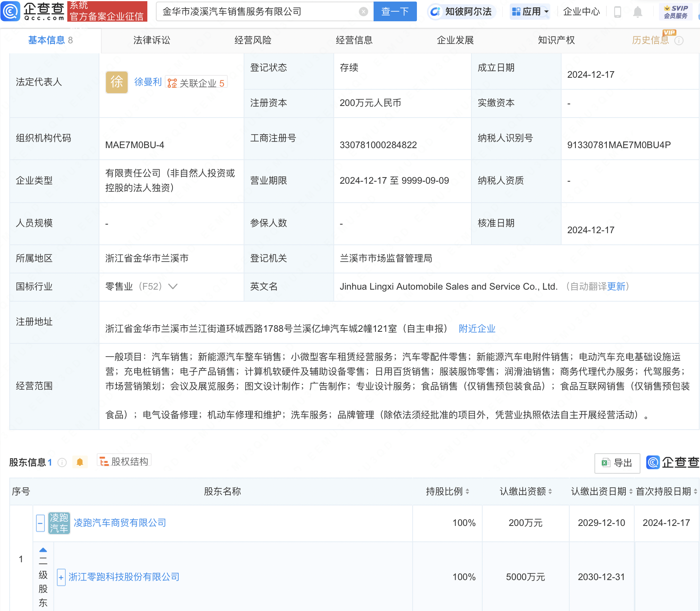The height and width of the screenshot is (611, 700).
Task: Switch to 法律诉讼 tab
Action: coord(152,40)
